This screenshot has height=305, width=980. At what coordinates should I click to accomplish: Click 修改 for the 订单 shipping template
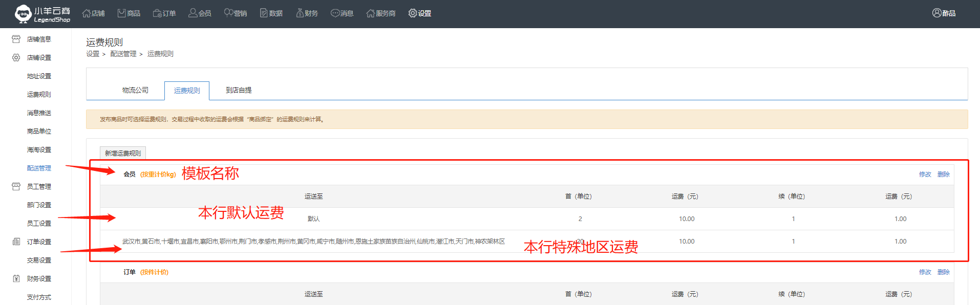[925, 272]
